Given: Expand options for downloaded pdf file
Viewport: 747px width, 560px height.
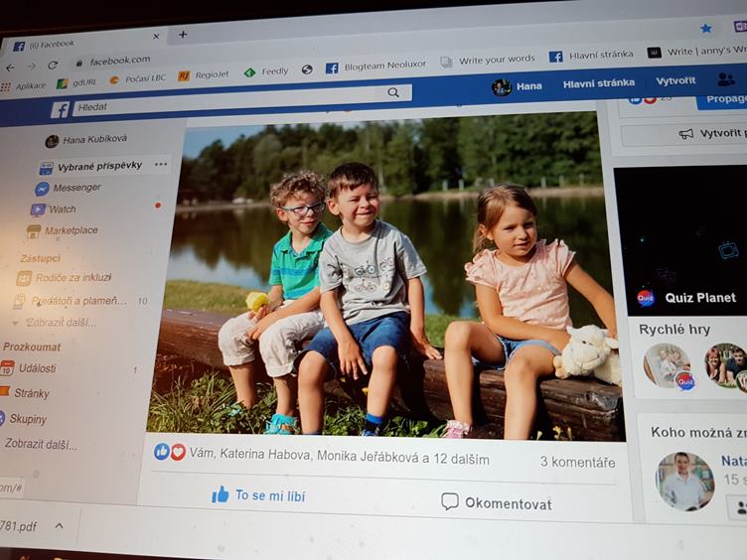Looking at the screenshot, I should click(x=59, y=525).
